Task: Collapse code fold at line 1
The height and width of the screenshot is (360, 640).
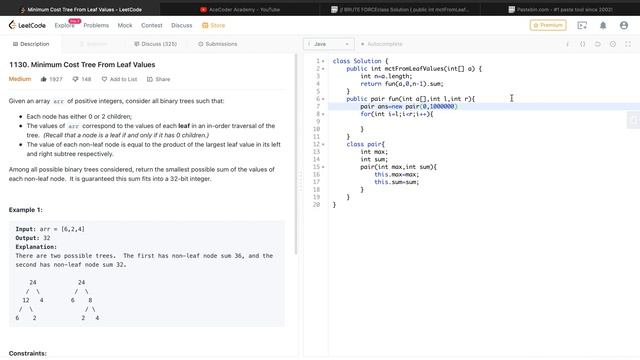Action: 323,61
